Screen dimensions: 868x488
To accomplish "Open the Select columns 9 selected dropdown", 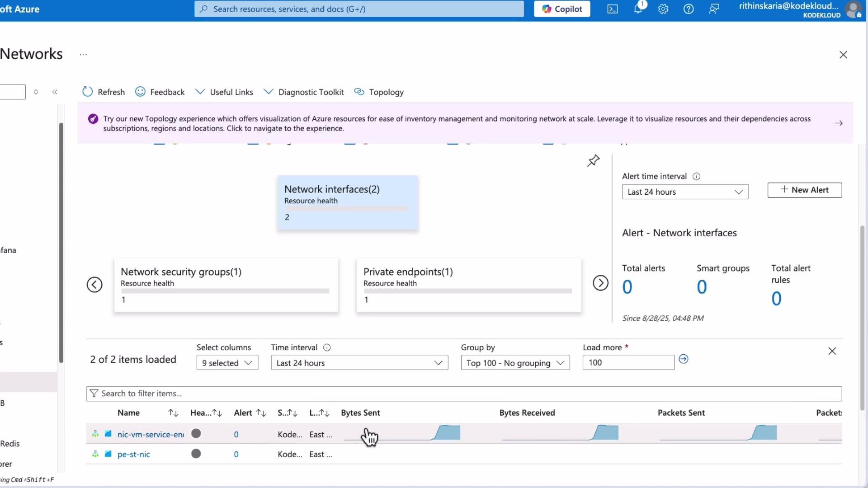I will click(x=227, y=363).
